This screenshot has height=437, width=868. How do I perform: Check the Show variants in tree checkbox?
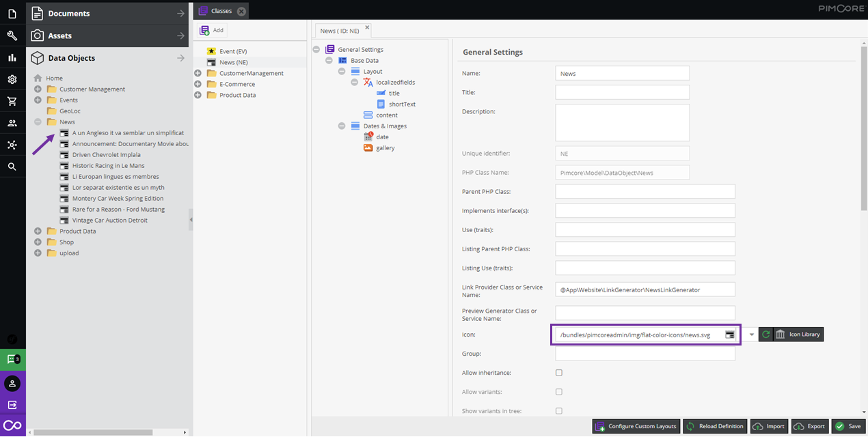[559, 411]
